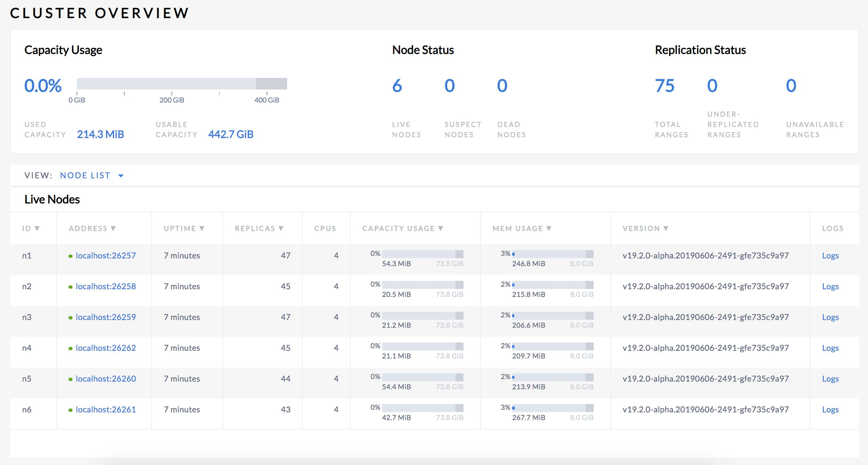Image resolution: width=868 pixels, height=465 pixels.
Task: Open the NODE LIST view dropdown
Action: 91,175
